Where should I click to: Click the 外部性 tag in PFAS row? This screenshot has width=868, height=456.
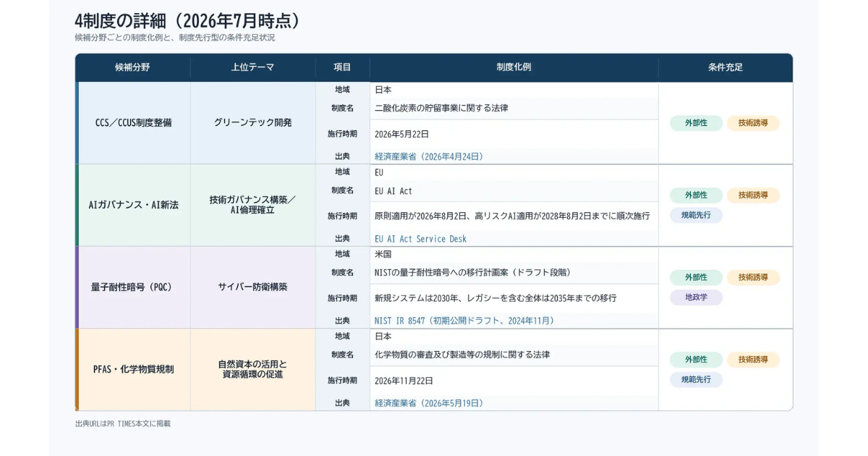point(696,360)
